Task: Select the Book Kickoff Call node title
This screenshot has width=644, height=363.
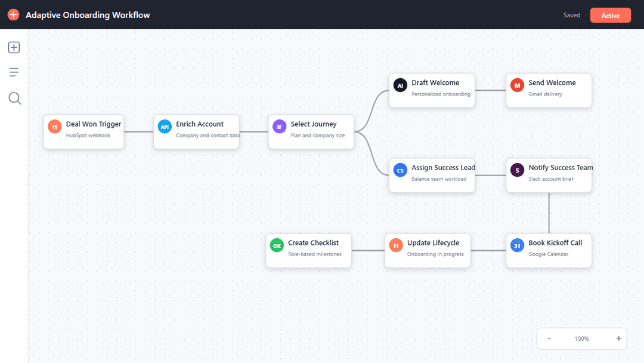Action: click(555, 243)
